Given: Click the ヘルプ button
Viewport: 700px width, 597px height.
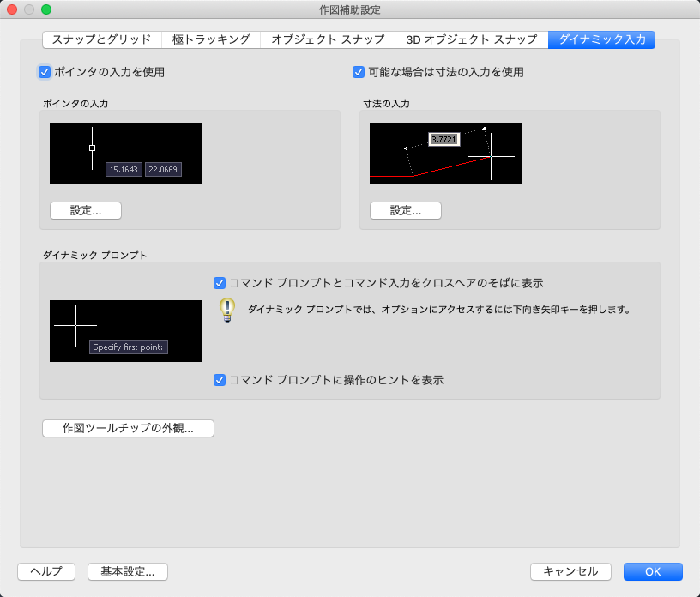Looking at the screenshot, I should [46, 571].
